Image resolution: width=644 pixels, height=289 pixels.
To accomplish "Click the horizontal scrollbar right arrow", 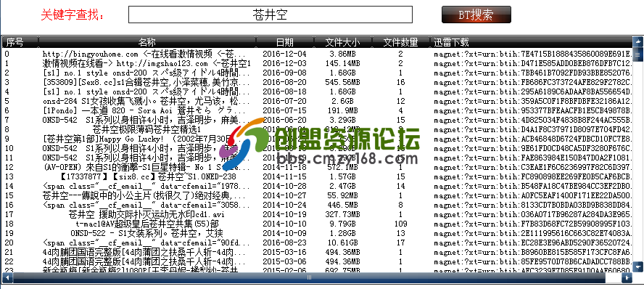I will 627,278.
